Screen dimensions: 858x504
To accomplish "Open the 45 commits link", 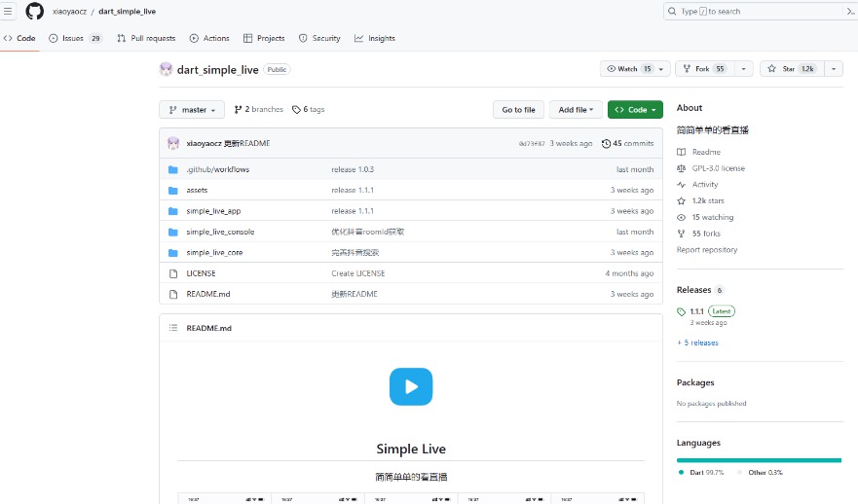I will click(x=627, y=143).
